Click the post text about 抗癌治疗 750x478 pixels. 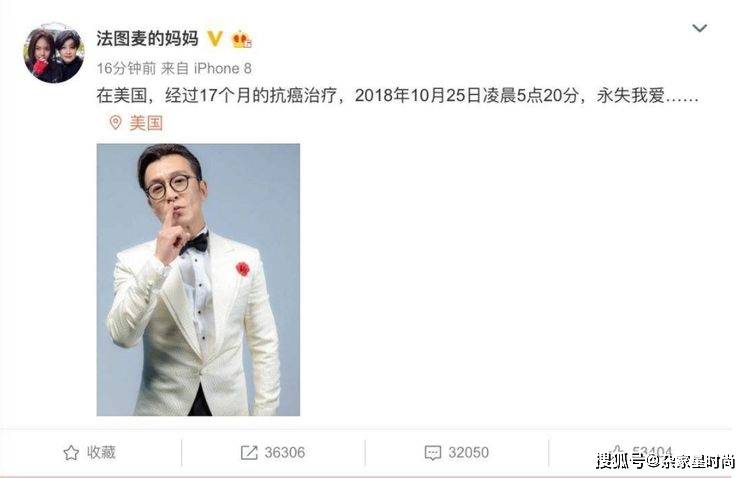(397, 96)
